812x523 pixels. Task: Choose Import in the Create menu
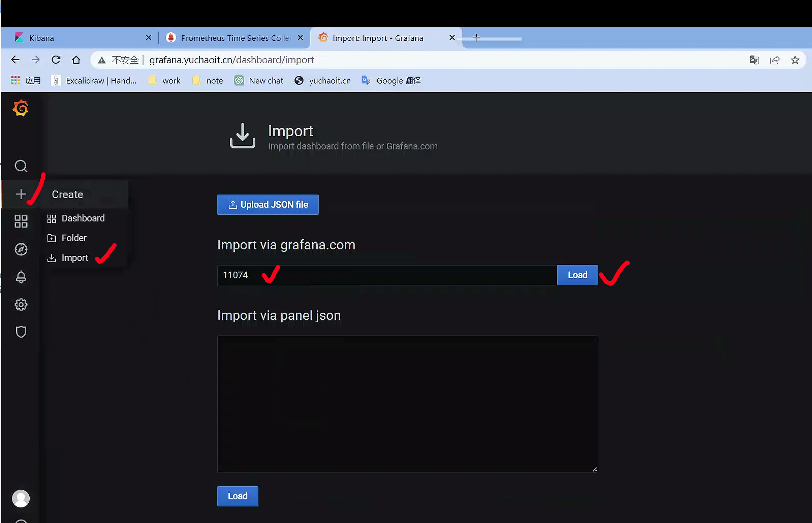75,258
